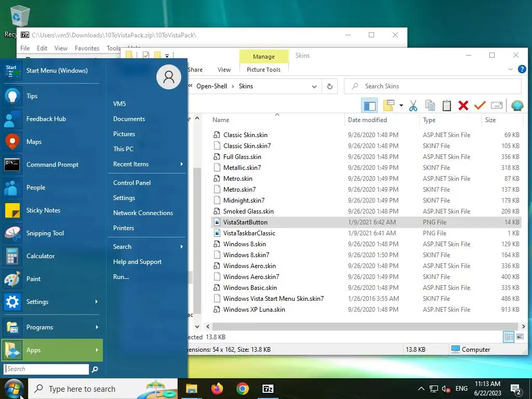Expand the Programs submenu
532x399 pixels.
tap(52, 327)
